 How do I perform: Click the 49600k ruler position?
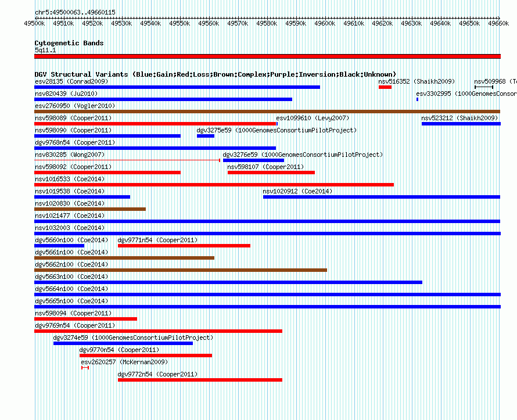point(325,23)
